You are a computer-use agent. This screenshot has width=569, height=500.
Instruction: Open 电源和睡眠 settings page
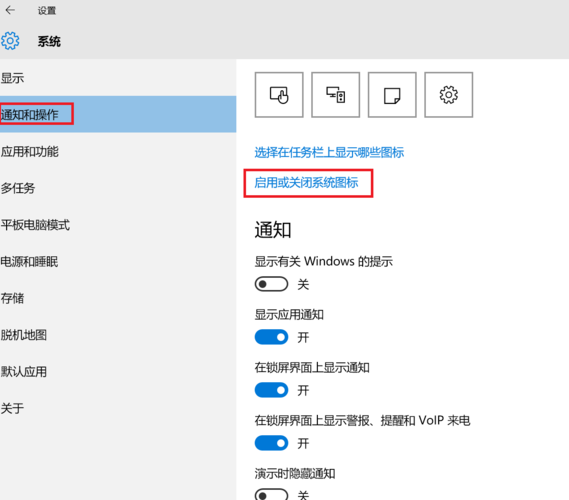pos(118,261)
